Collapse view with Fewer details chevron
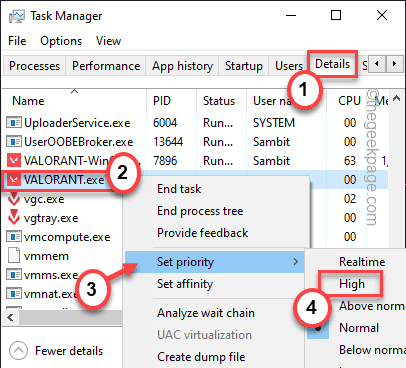The image size is (406, 368). [18, 351]
